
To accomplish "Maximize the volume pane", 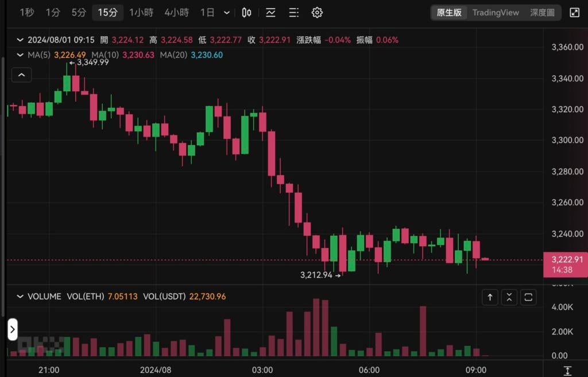I will click(x=528, y=297).
